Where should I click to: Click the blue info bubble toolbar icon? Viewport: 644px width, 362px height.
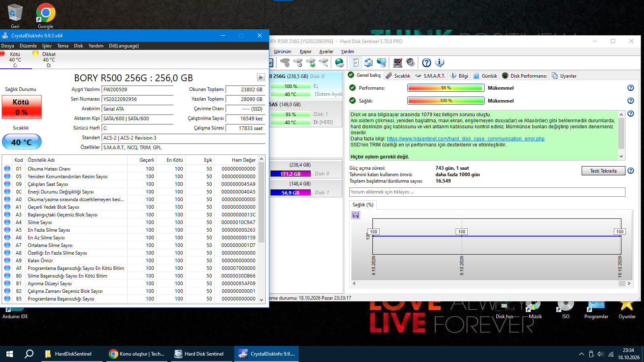[x=440, y=63]
